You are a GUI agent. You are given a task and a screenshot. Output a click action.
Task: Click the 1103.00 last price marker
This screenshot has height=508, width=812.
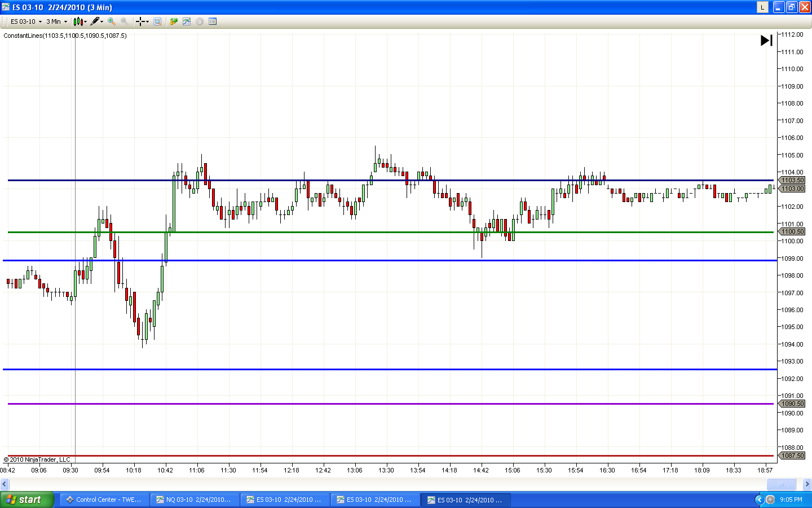792,189
